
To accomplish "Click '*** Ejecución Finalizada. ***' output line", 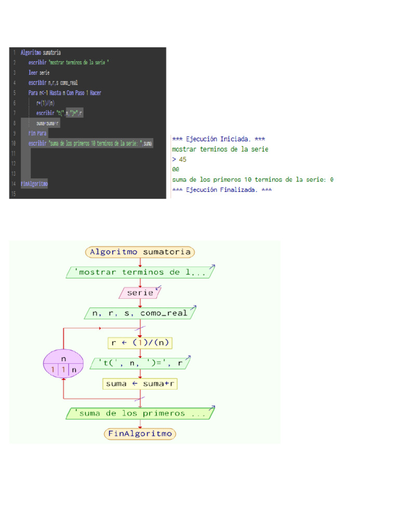I will pos(222,190).
